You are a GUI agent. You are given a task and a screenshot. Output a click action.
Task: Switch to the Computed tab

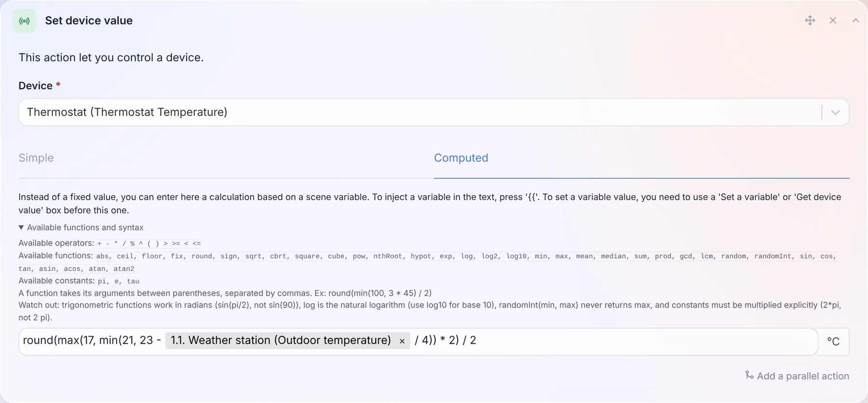click(x=461, y=158)
